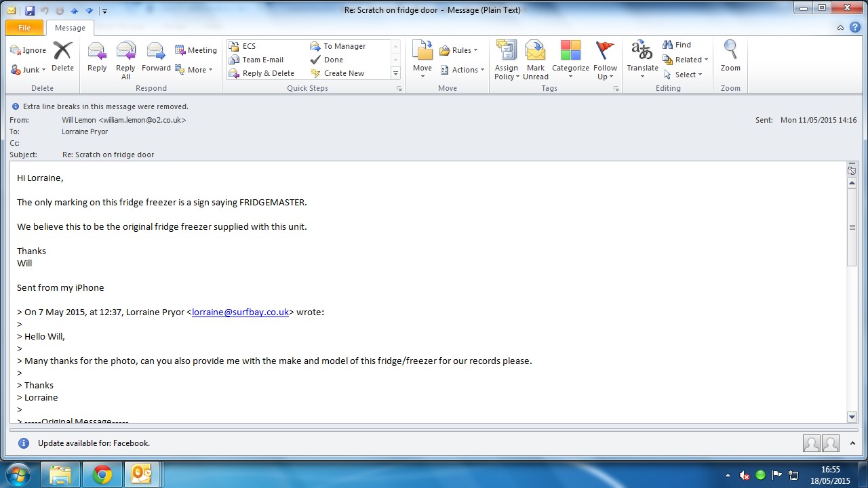Save the message using the floppy disk icon
868x488 pixels.
(29, 11)
